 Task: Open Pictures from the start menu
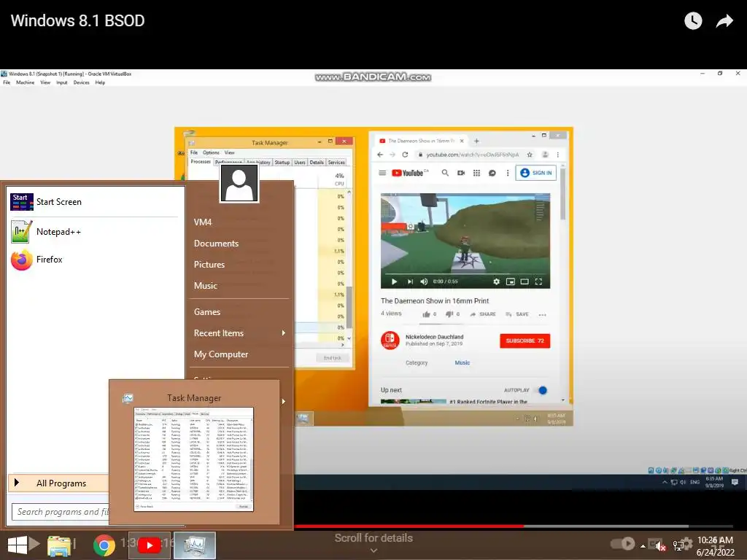tap(209, 265)
